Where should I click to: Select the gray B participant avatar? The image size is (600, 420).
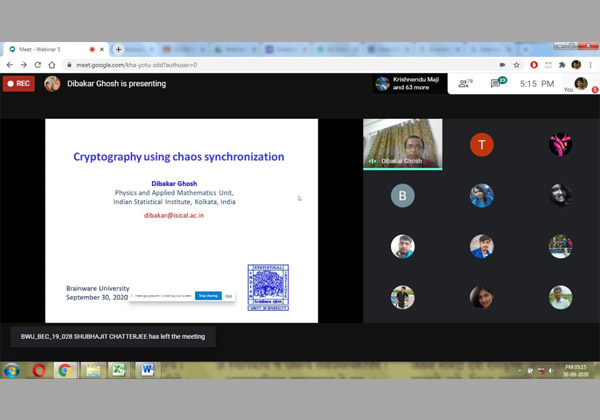[x=403, y=195]
